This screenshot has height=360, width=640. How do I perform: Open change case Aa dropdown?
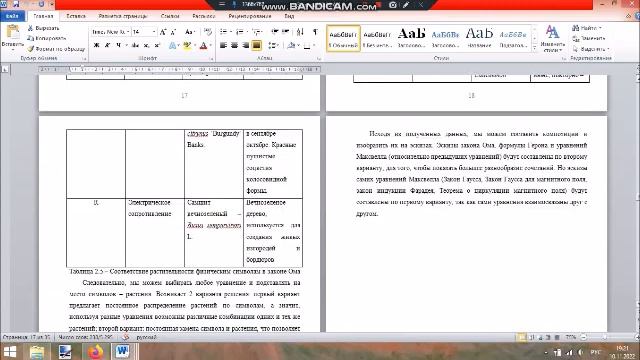click(189, 32)
